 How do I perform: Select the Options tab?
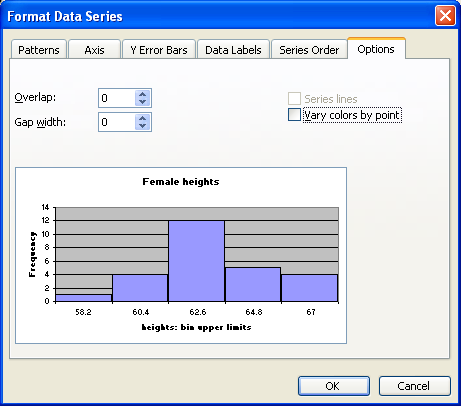[x=376, y=49]
